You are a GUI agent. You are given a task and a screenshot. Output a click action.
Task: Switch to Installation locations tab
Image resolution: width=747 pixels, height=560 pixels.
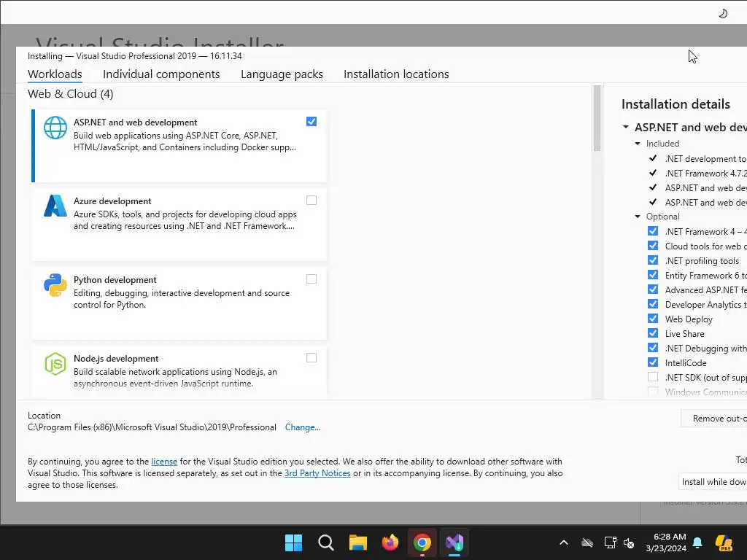click(396, 74)
